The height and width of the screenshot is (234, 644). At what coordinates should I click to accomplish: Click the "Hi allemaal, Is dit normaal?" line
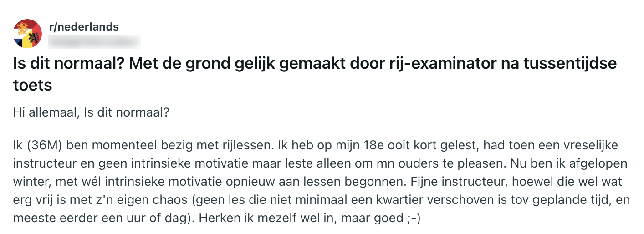pos(91,112)
